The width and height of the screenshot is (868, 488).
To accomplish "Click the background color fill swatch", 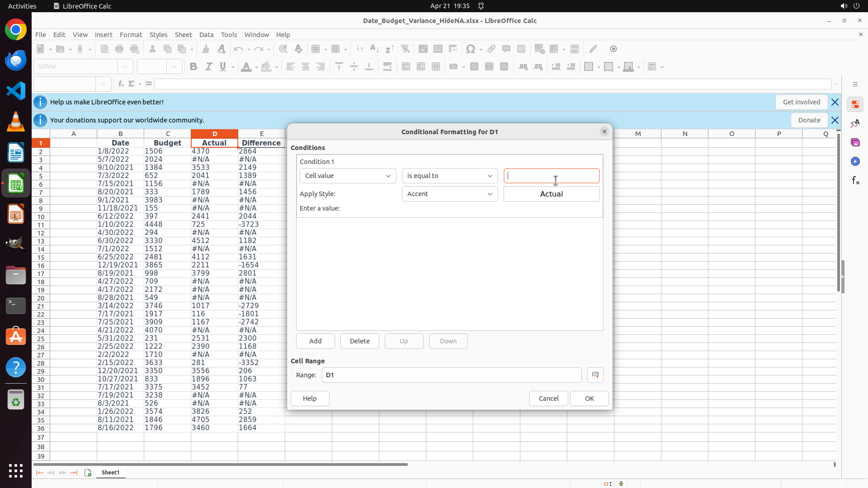I will click(x=266, y=67).
